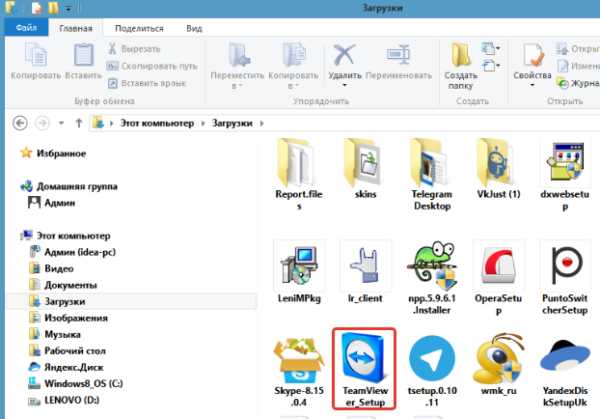This screenshot has height=419, width=600.
Task: Open the Переместить в dropdown
Action: pyautogui.click(x=237, y=66)
